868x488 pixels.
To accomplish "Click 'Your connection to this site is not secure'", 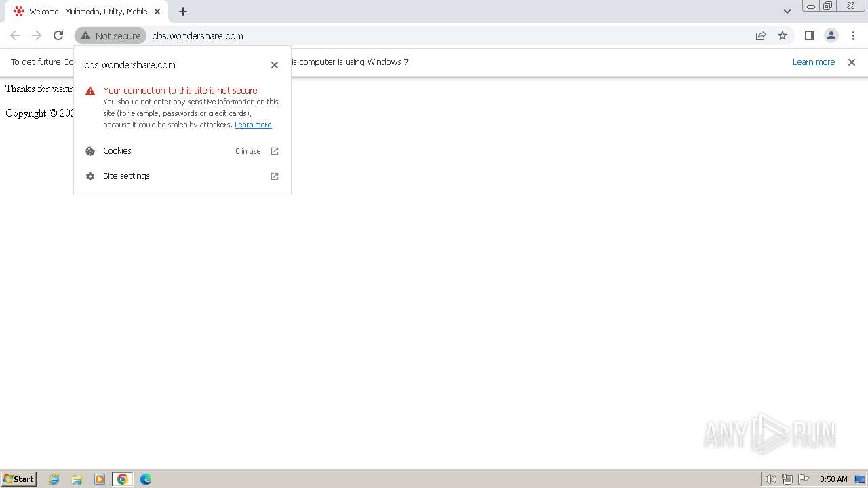I will [180, 91].
